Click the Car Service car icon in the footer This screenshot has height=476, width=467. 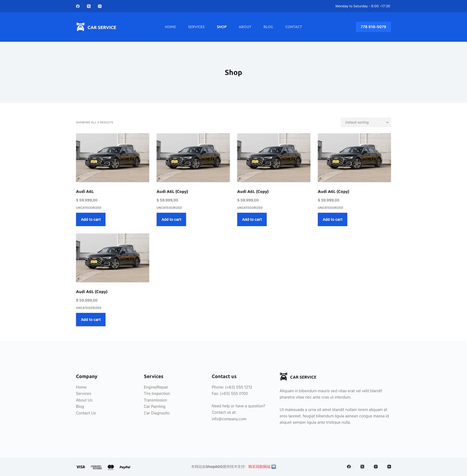click(x=284, y=377)
